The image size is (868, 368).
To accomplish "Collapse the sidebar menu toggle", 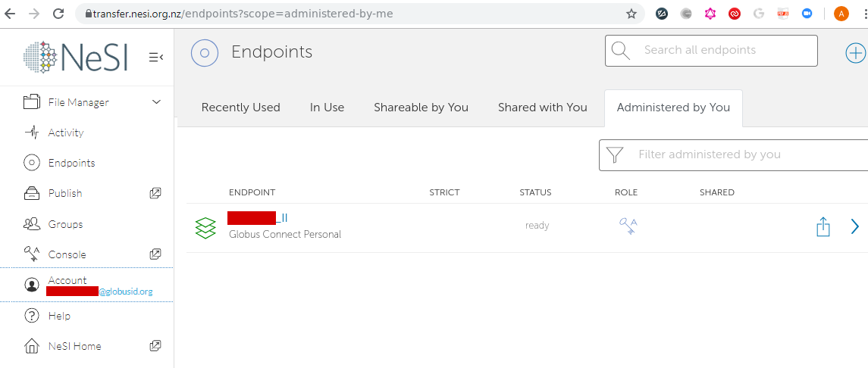I will tap(156, 57).
